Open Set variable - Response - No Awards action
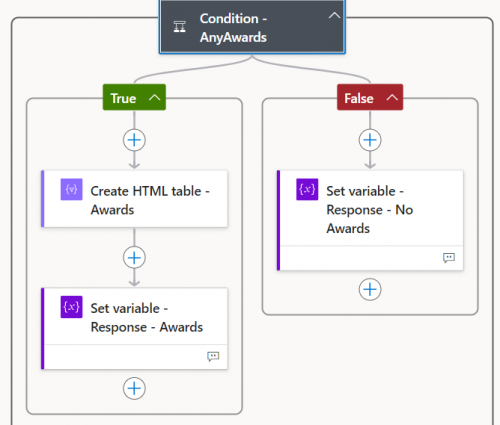 point(370,220)
